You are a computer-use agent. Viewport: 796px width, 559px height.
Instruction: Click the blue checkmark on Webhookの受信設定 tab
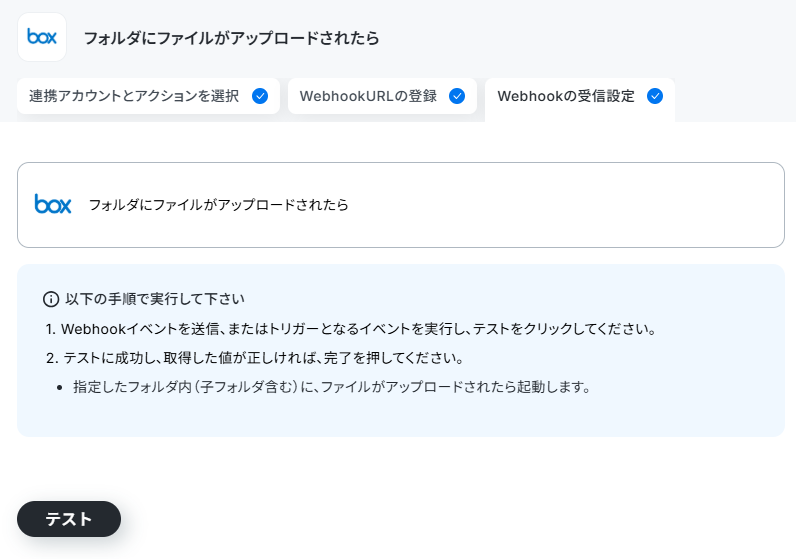pos(655,96)
